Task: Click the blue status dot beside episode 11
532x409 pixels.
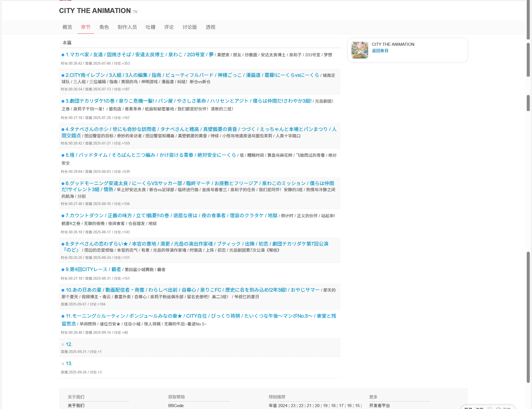Action: tap(63, 316)
